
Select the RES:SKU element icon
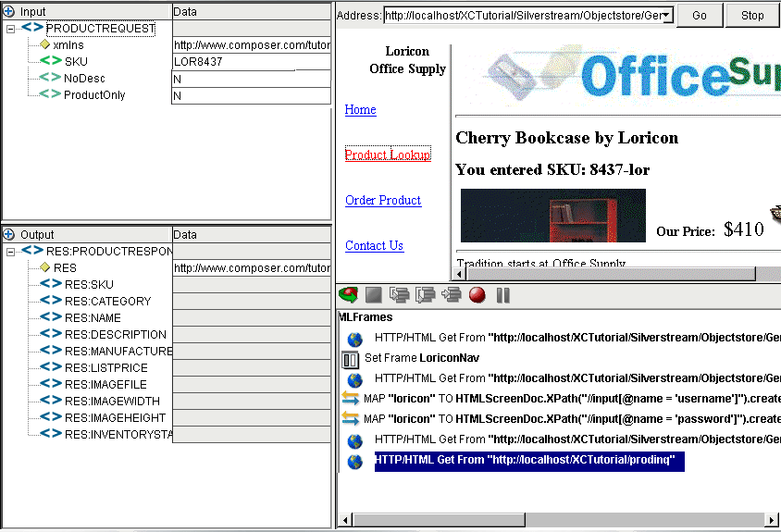(x=51, y=284)
